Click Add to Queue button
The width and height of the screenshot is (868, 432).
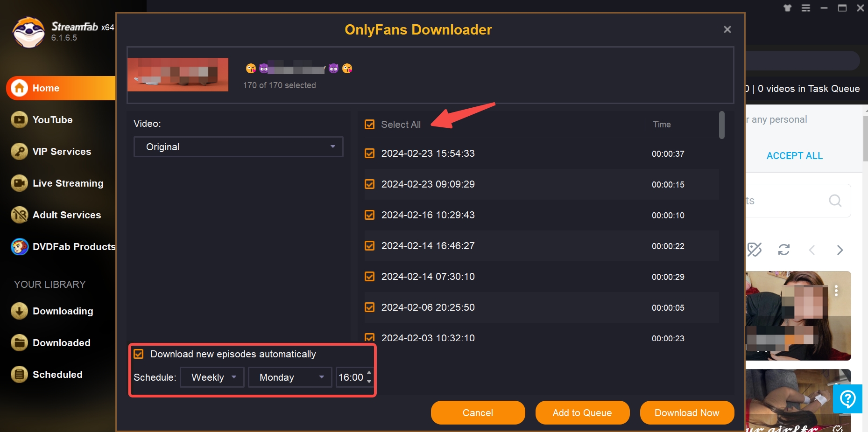[582, 413]
